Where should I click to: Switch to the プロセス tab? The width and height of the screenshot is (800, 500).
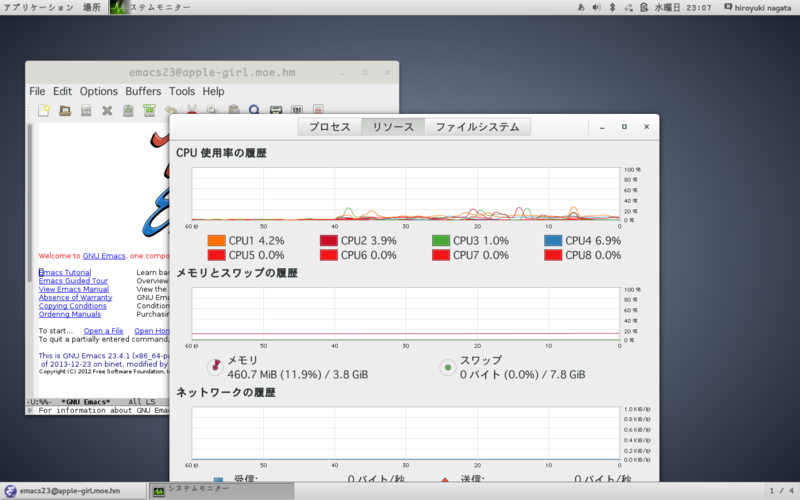click(x=330, y=127)
